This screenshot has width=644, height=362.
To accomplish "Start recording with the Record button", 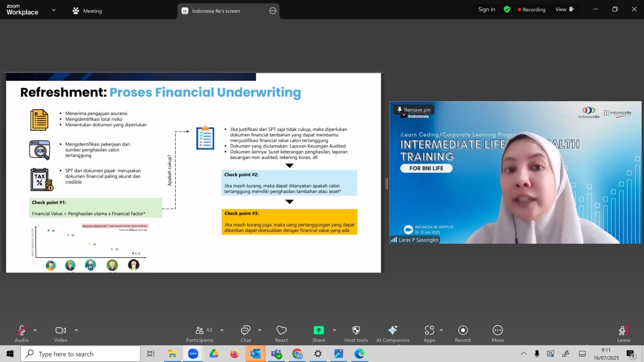I will coord(463,334).
